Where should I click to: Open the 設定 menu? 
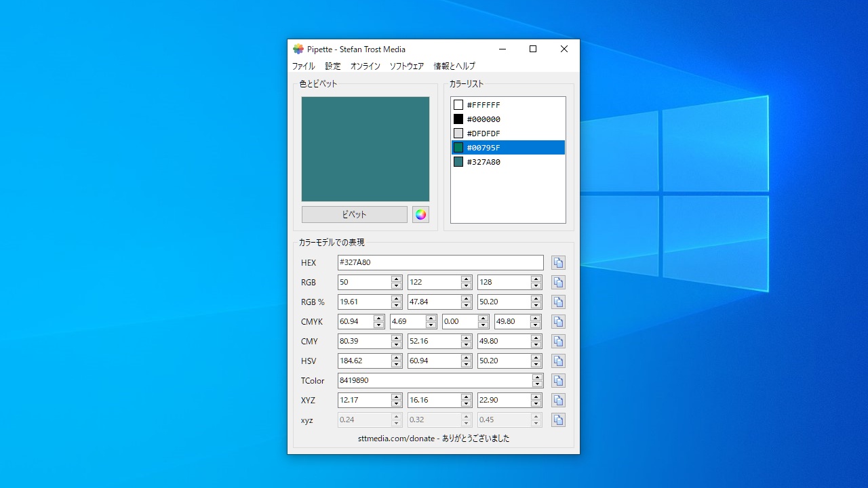[333, 66]
